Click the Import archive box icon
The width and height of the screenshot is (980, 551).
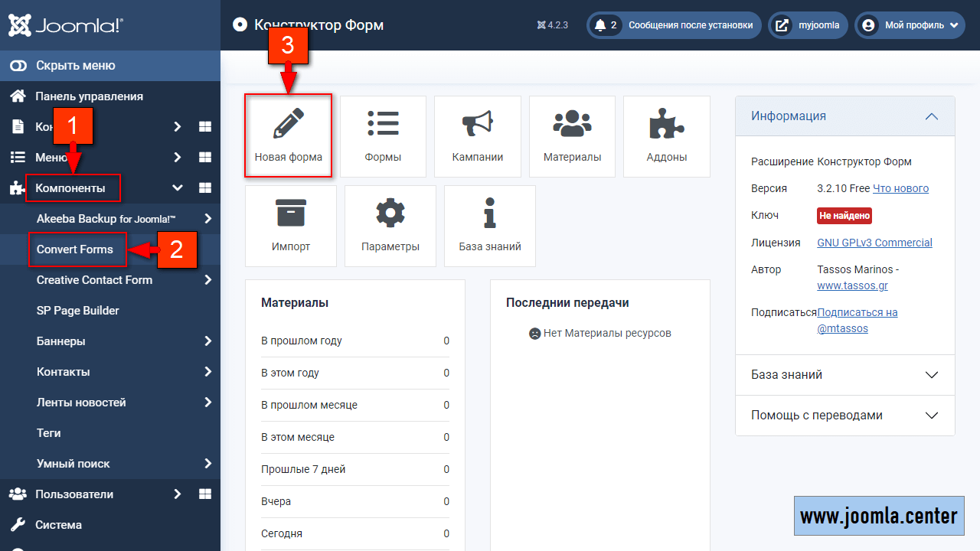[x=290, y=214]
